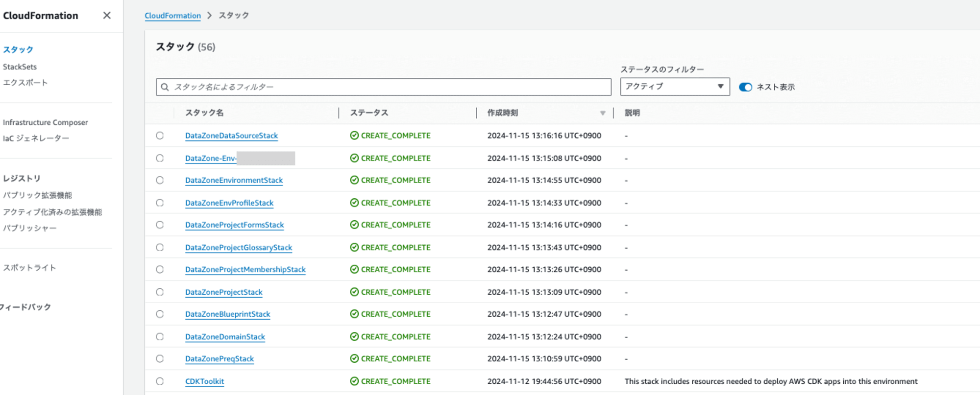The image size is (980, 395).
Task: Select radio button for DataZoneProjectFormsStack
Action: point(160,225)
